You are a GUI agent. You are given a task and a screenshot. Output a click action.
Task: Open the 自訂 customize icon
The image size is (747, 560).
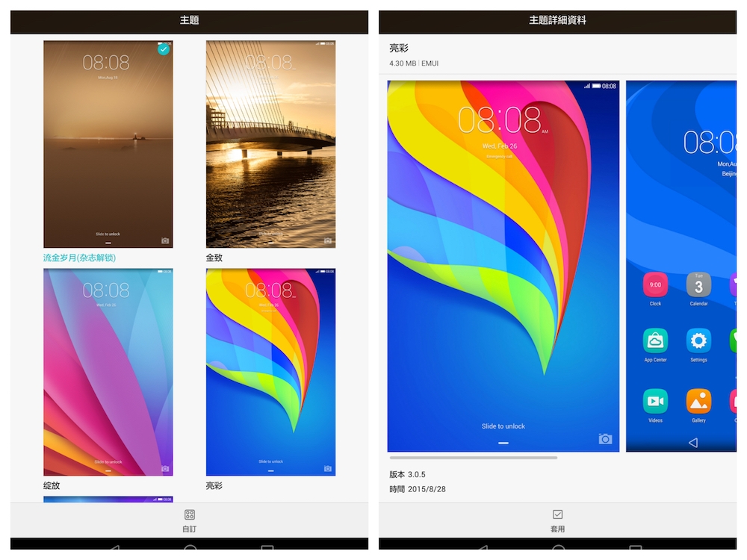pos(189,514)
